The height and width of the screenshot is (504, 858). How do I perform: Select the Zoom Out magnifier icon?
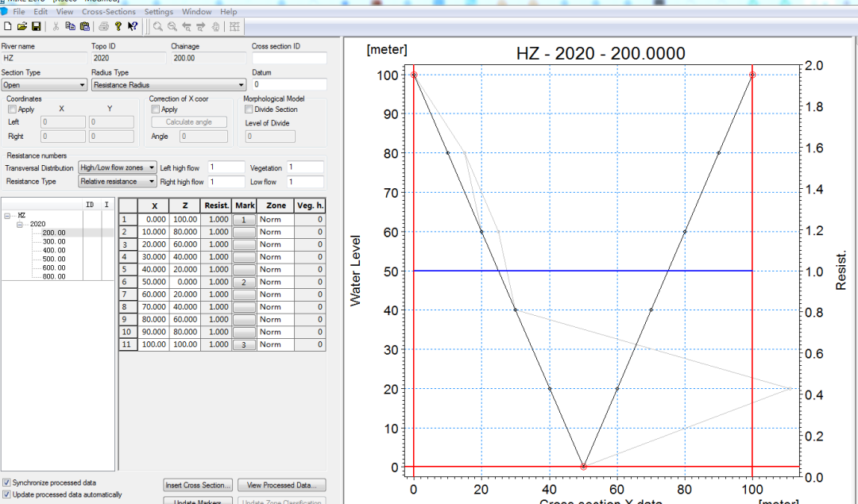click(172, 26)
